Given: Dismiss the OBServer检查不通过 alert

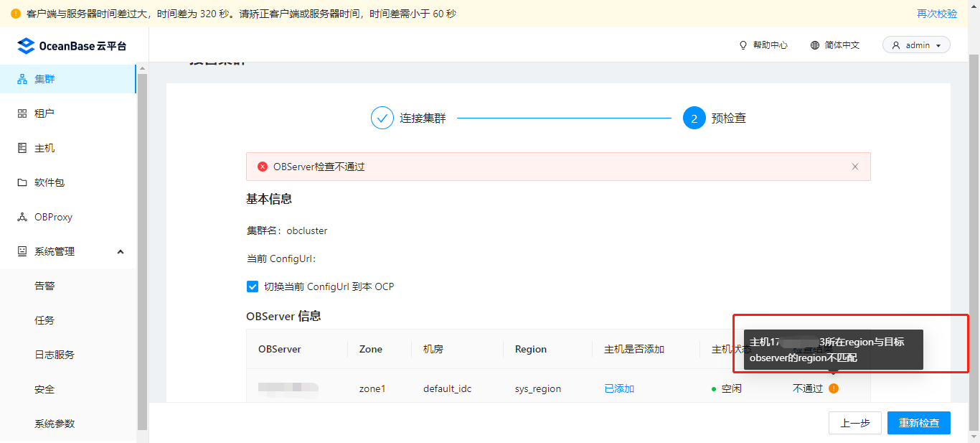Looking at the screenshot, I should point(855,167).
